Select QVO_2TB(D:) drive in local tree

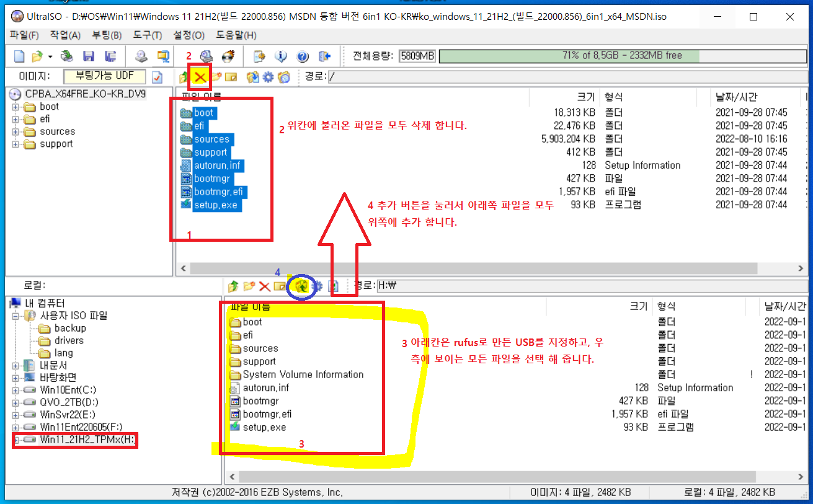click(68, 402)
